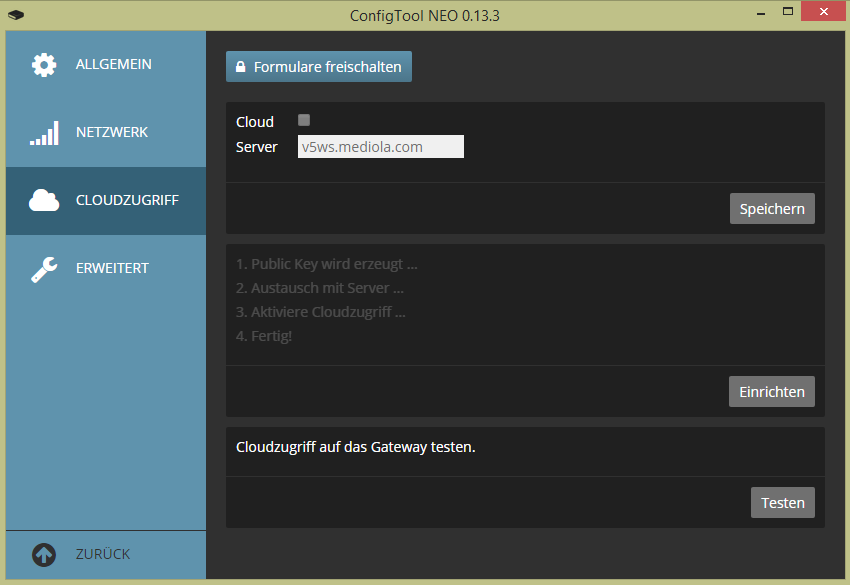Close the ConfigTool NEO window
The width and height of the screenshot is (850, 585).
coord(821,12)
